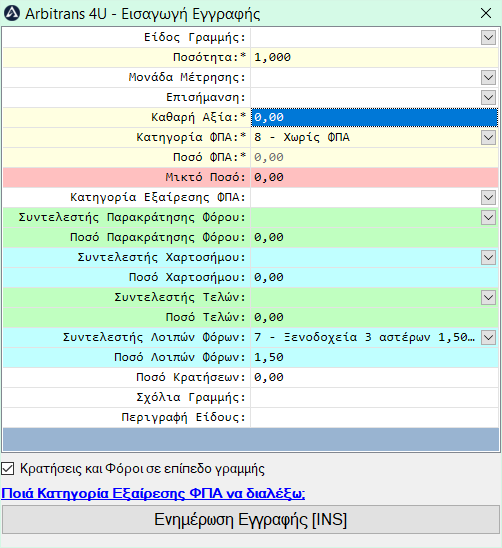
Task: Select the Μικτό Ποσό input field
Action: click(x=374, y=178)
